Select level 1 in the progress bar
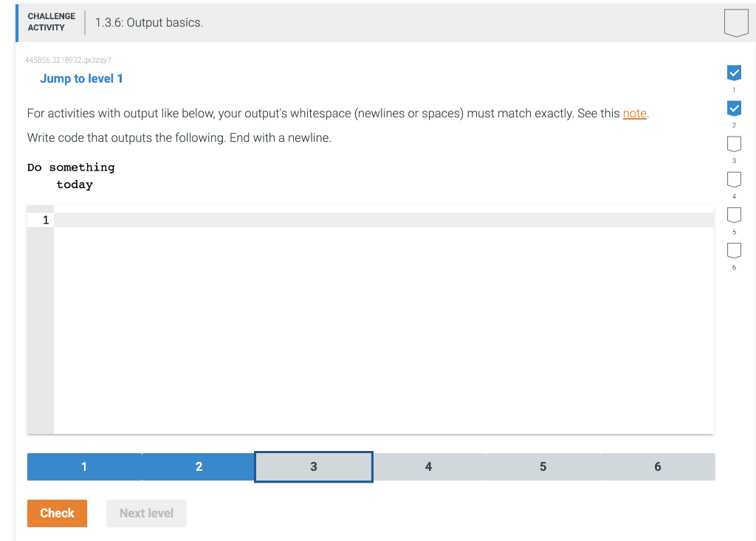 pyautogui.click(x=83, y=466)
